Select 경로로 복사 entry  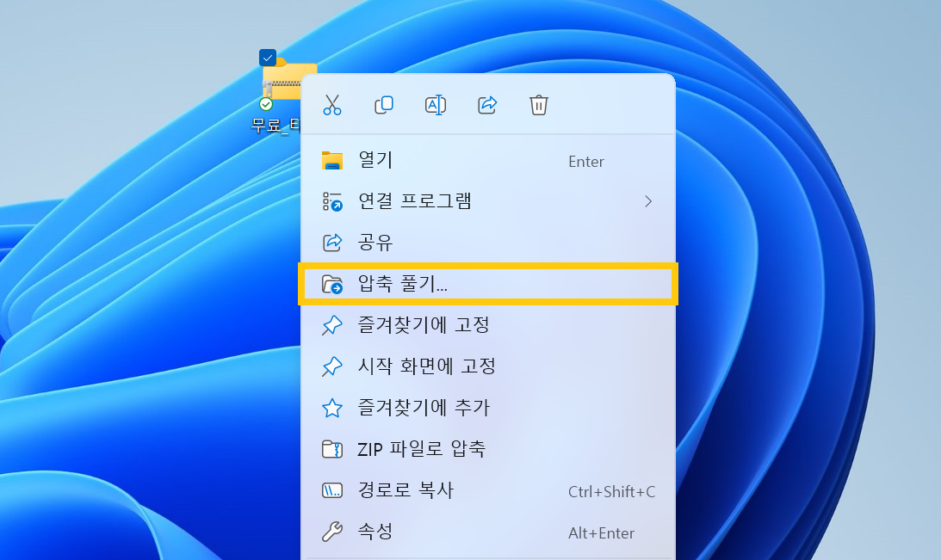tap(488, 490)
